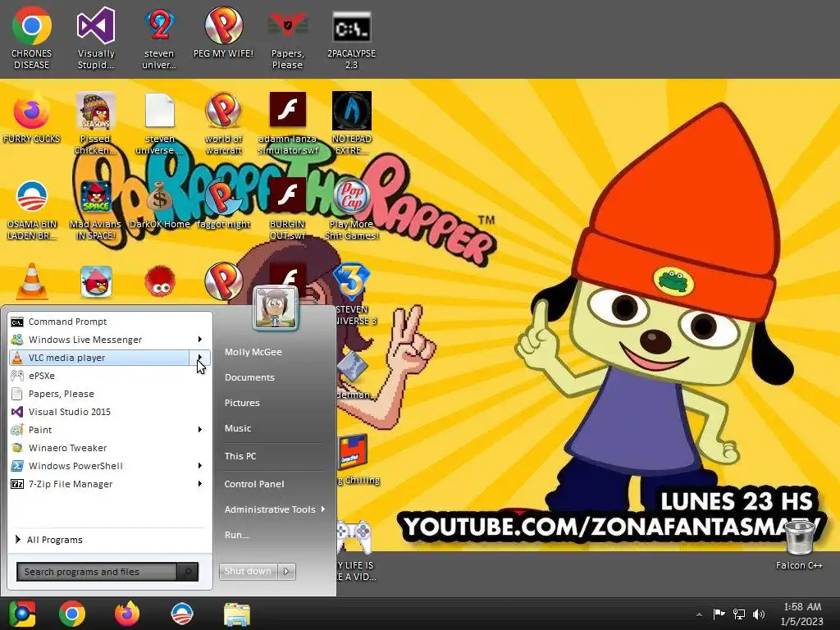Viewport: 840px width, 630px height.
Task: Expand the 7-Zip File Manager submenu arrow
Action: 200,484
